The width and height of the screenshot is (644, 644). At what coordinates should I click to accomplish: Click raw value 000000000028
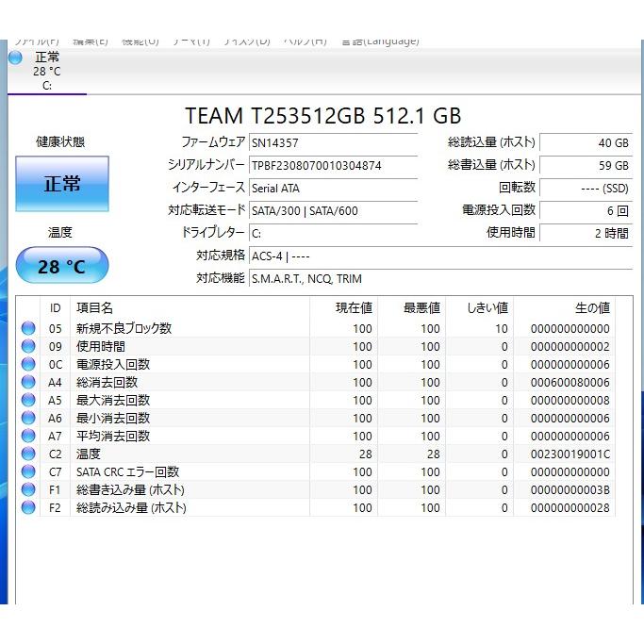(570, 507)
